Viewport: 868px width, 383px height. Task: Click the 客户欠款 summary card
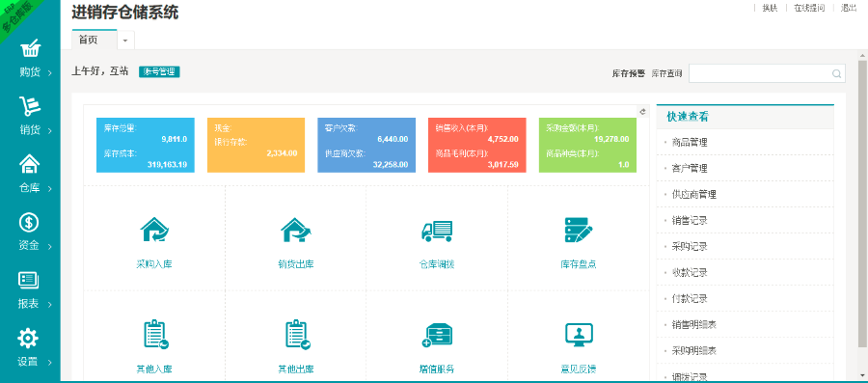coord(366,145)
